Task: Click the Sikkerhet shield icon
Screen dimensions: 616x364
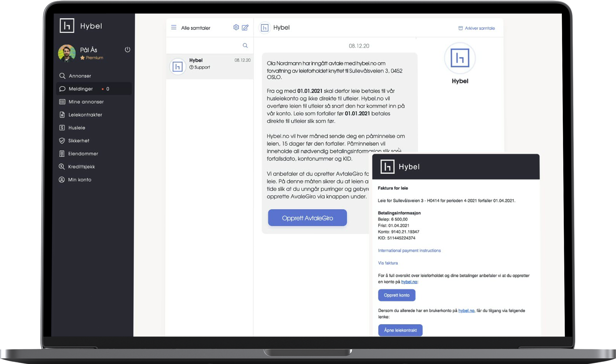Action: coord(62,141)
